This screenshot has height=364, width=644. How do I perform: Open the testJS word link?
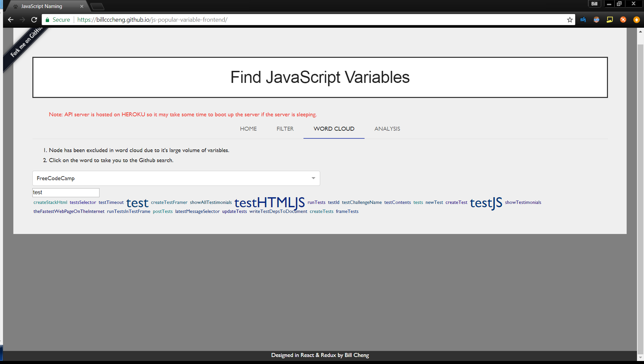click(486, 203)
